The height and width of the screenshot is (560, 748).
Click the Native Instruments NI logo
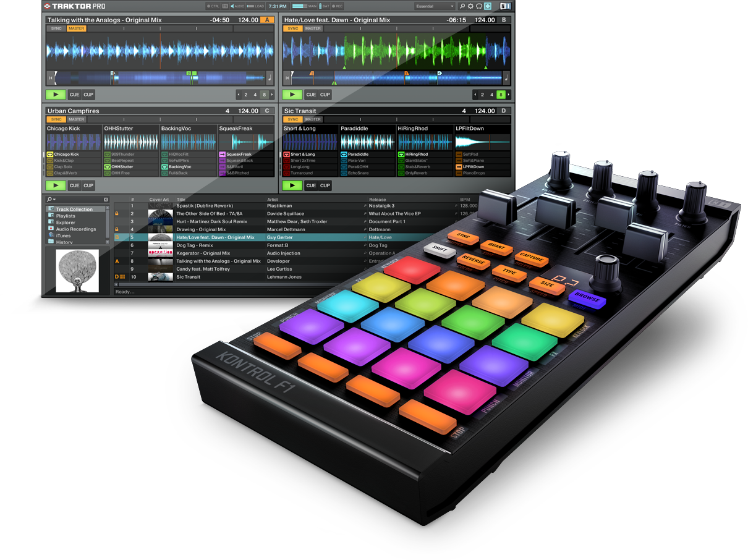506,6
